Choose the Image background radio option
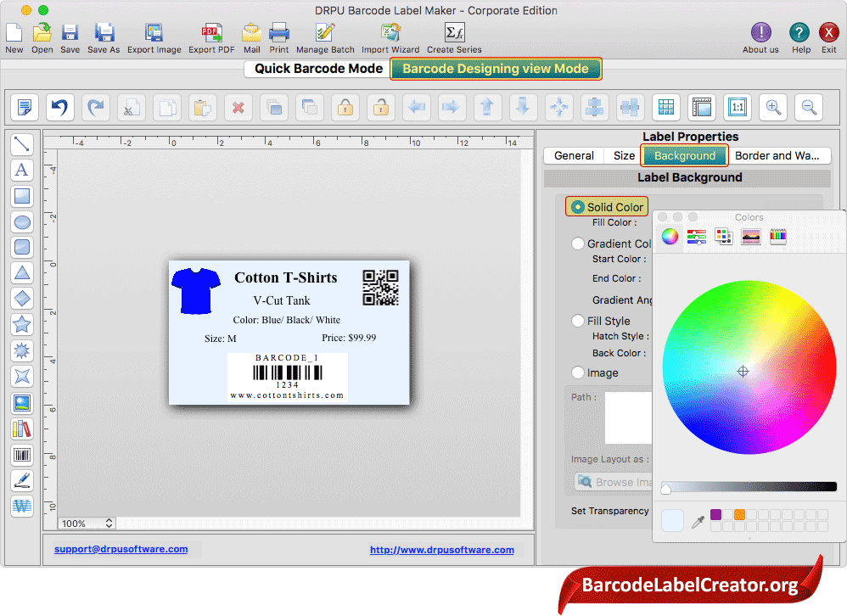This screenshot has height=616, width=847. [x=578, y=372]
